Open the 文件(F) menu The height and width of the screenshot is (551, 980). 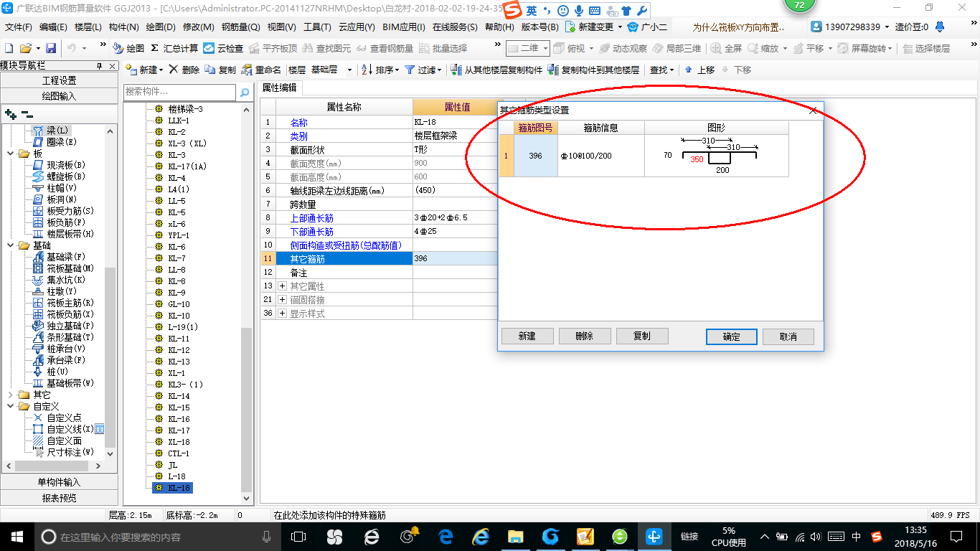19,27
